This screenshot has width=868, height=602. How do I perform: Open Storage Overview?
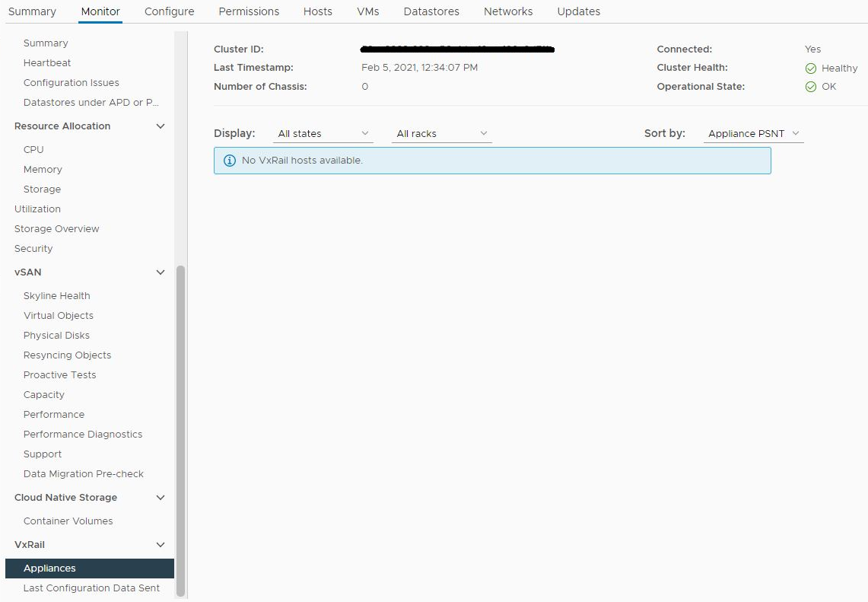(56, 229)
